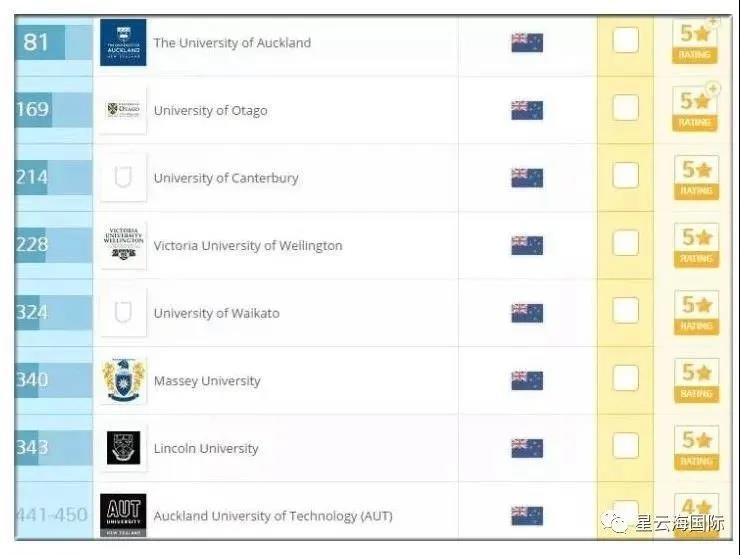The width and height of the screenshot is (740, 555).
Task: Enable the compare checkbox for Massey University
Action: tap(626, 378)
